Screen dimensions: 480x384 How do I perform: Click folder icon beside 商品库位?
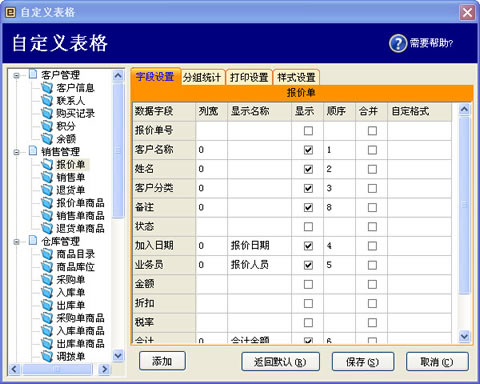coord(47,267)
